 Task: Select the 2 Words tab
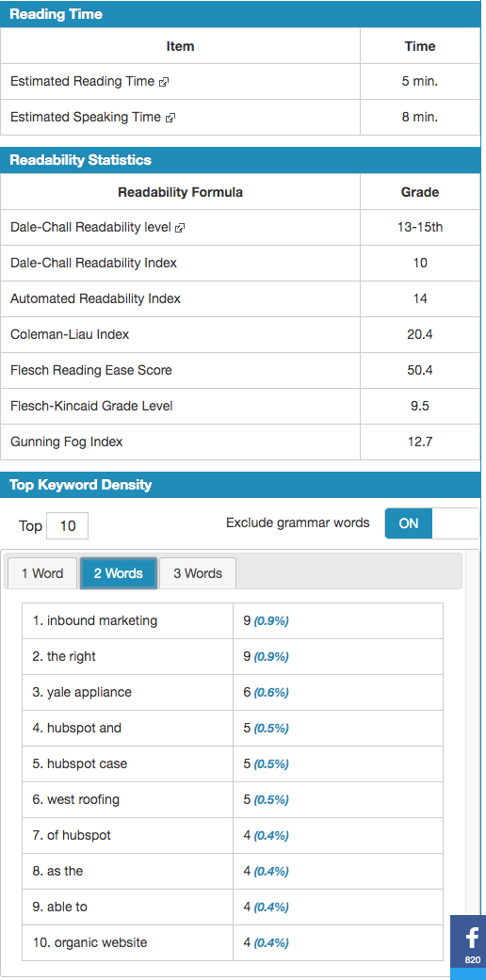pos(119,573)
